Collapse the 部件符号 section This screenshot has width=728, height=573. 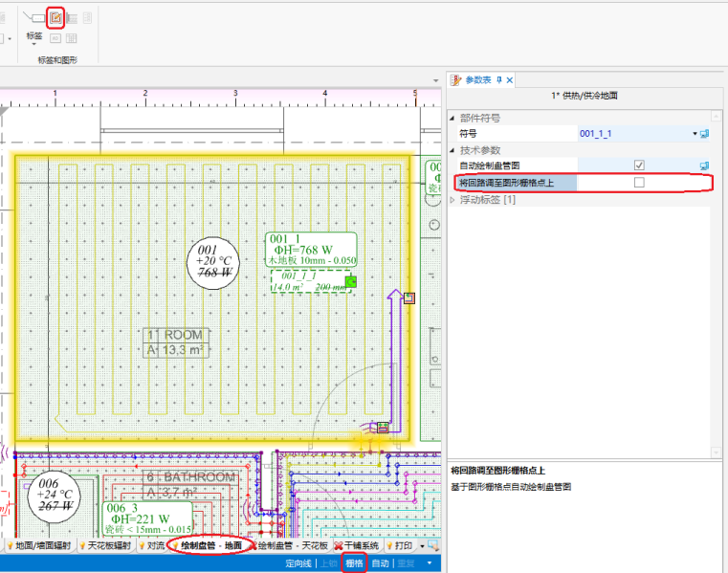pyautogui.click(x=452, y=119)
